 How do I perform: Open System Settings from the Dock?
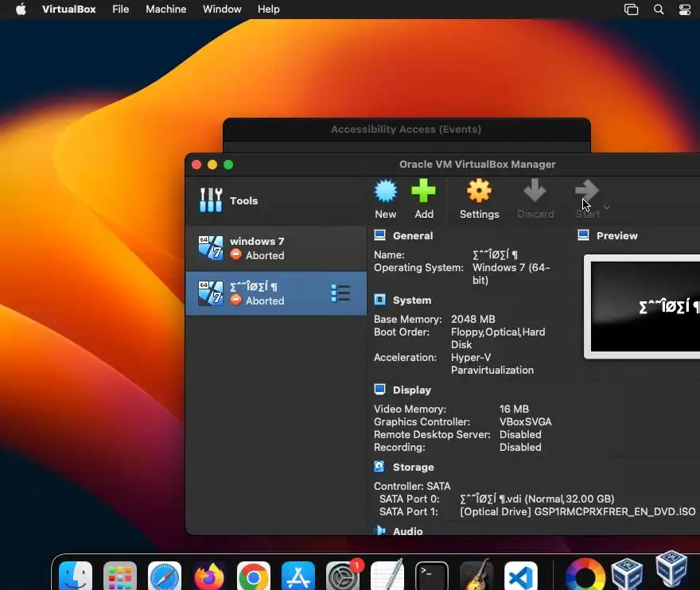[x=342, y=576]
